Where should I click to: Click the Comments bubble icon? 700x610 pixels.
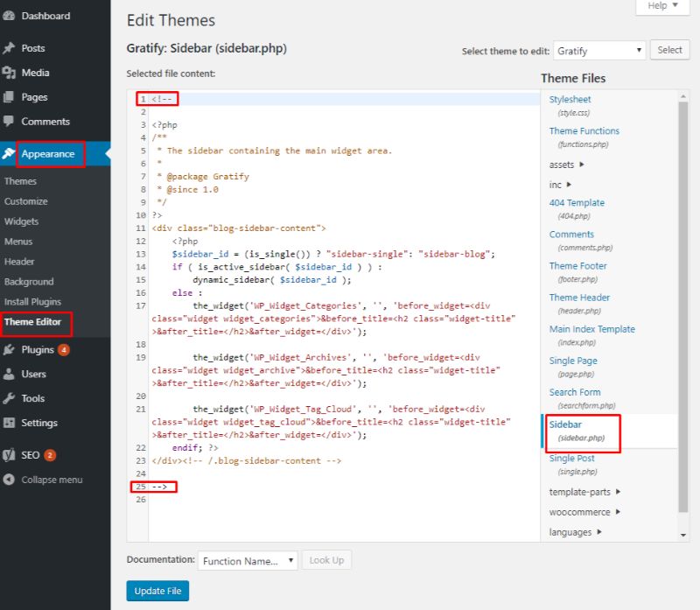coord(9,122)
